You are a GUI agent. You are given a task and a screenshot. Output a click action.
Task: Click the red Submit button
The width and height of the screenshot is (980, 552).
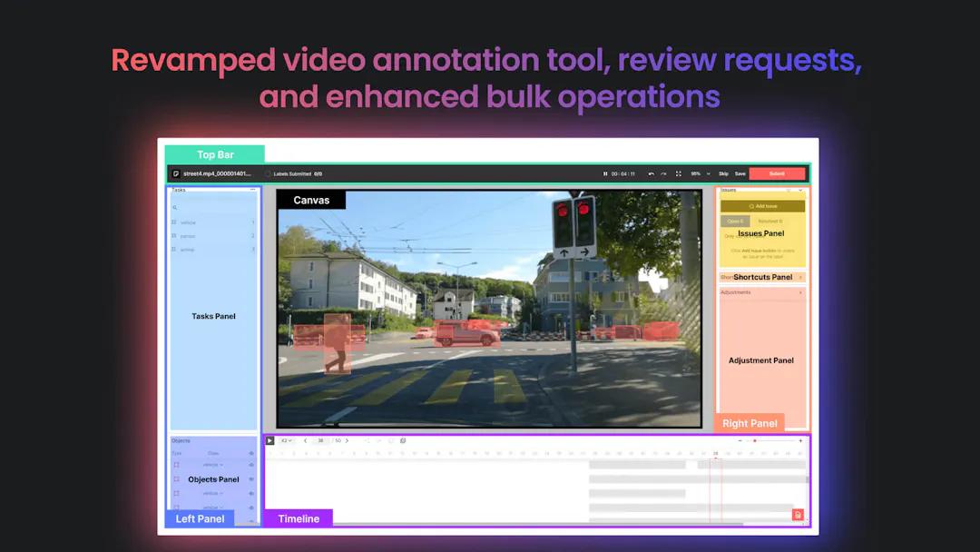point(778,172)
